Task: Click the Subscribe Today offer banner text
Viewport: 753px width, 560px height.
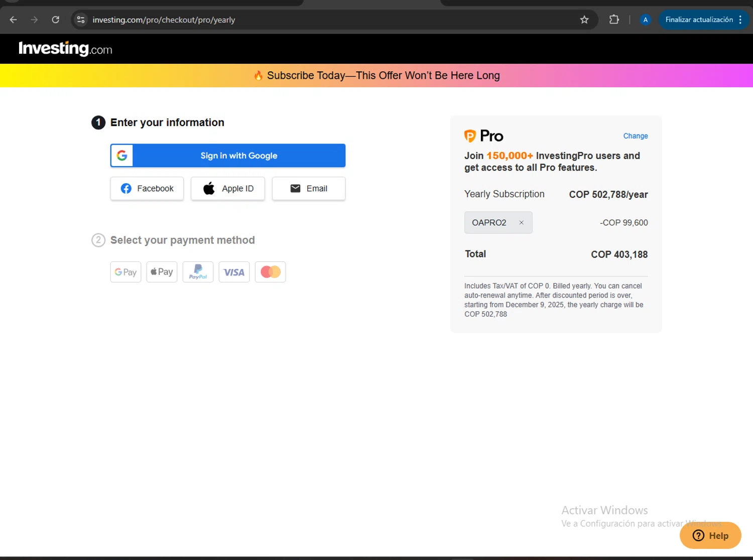Action: point(384,76)
